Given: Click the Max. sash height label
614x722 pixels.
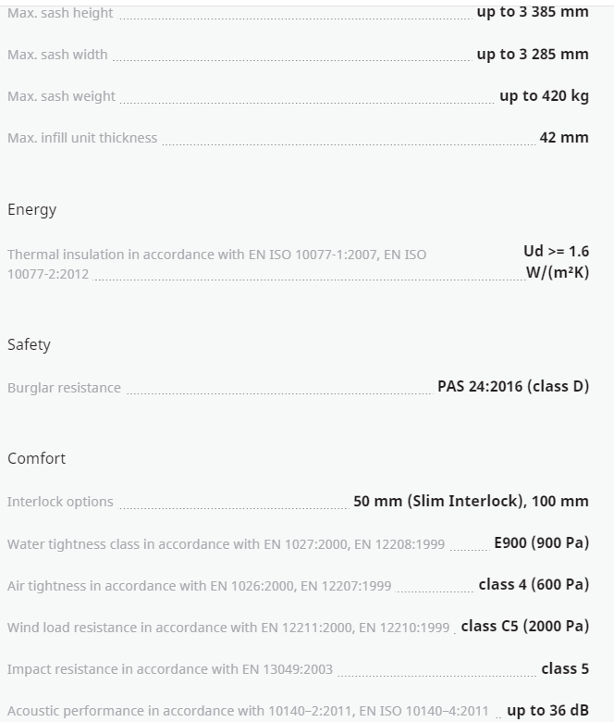Looking at the screenshot, I should tap(60, 13).
